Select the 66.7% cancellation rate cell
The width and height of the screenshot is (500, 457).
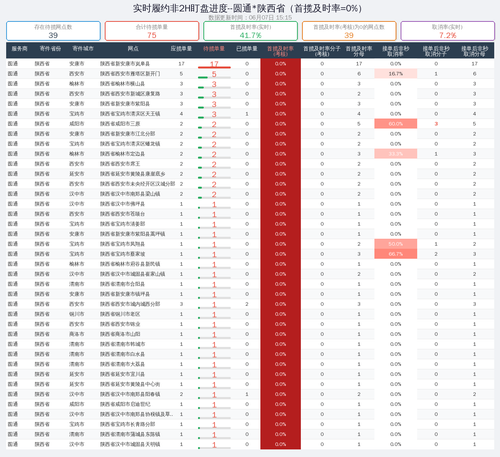click(396, 254)
